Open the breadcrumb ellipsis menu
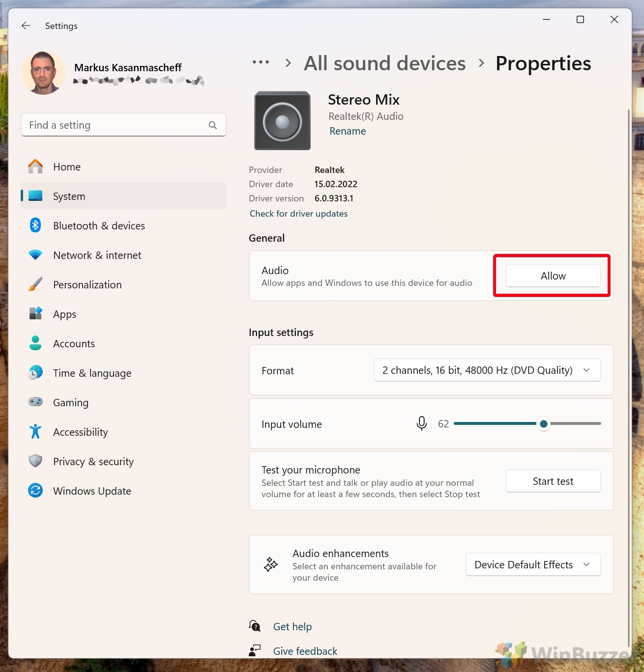The height and width of the screenshot is (672, 644). (261, 62)
